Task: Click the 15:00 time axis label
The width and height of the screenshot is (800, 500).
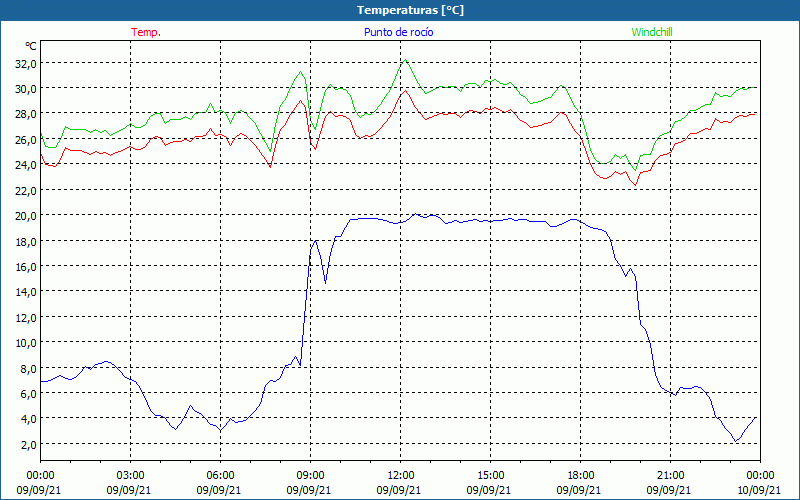Action: tap(490, 476)
